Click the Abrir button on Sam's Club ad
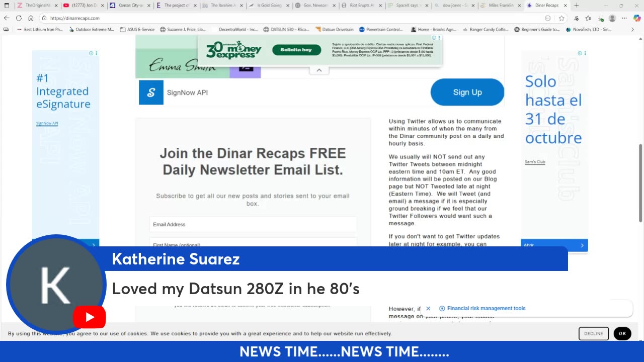 554,245
